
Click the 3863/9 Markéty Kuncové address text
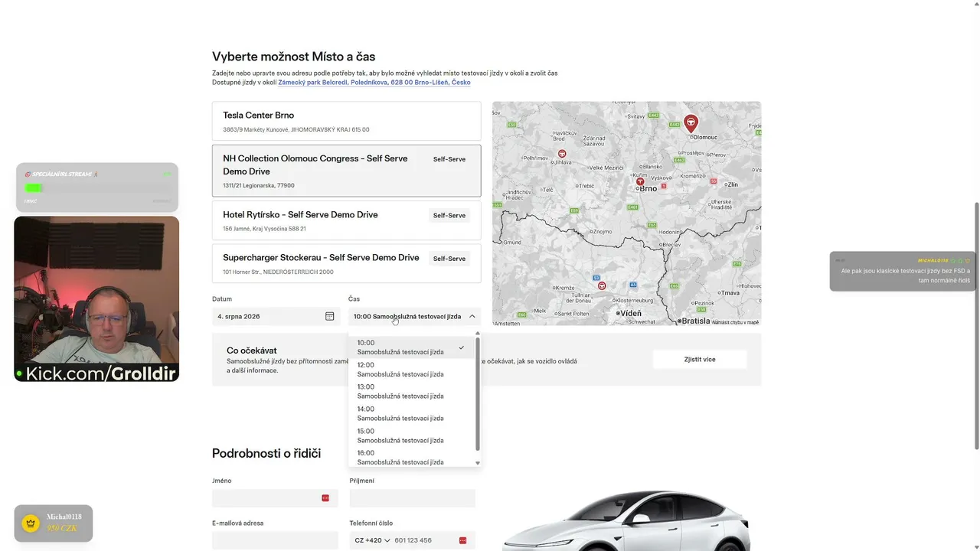point(296,130)
